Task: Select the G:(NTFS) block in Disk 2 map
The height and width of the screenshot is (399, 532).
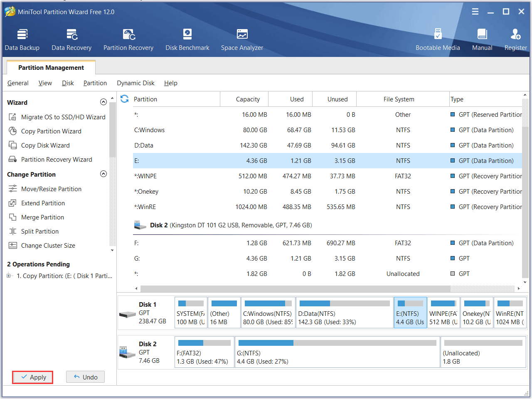Action: click(x=337, y=352)
